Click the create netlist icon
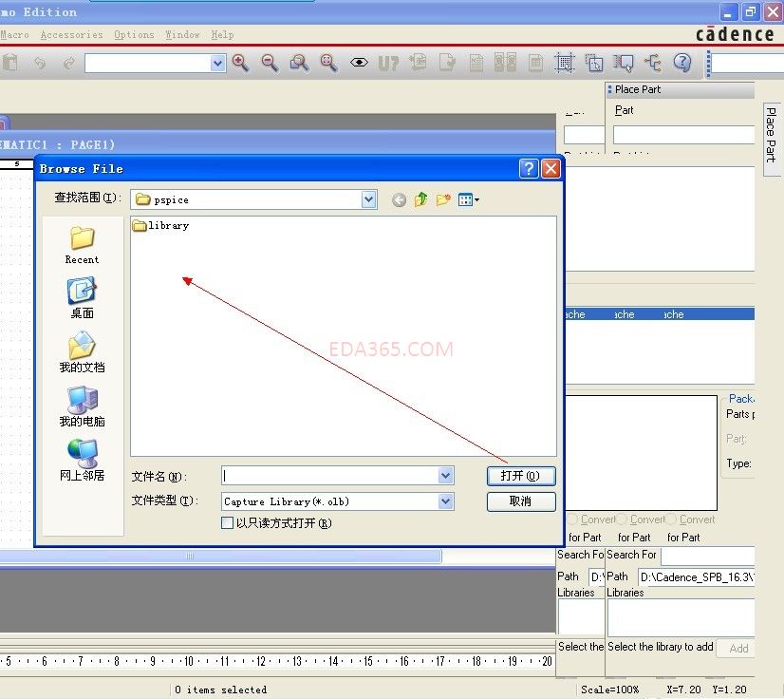The height and width of the screenshot is (699, 784). click(x=476, y=63)
